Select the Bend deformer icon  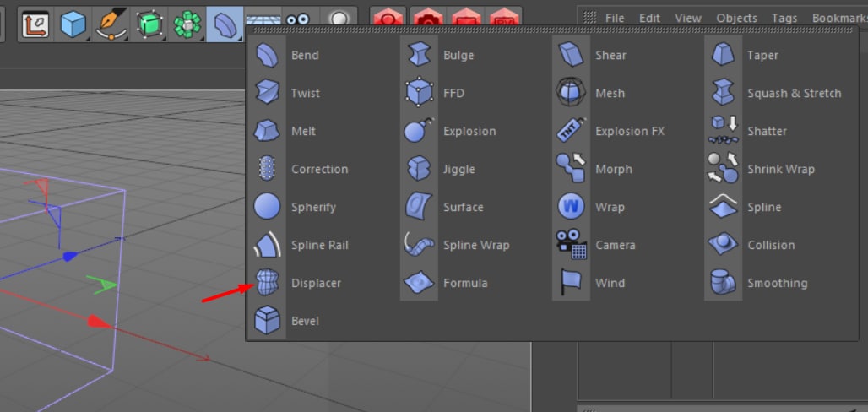[268, 55]
